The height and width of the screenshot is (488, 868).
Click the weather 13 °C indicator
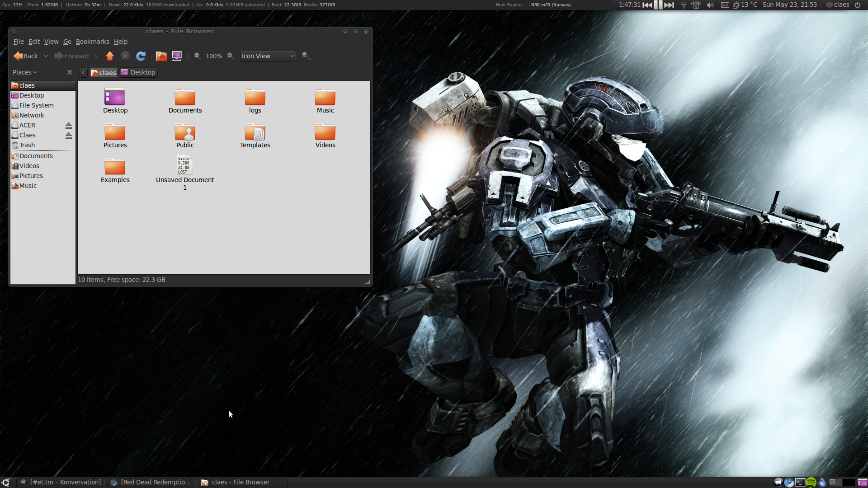[x=745, y=5]
